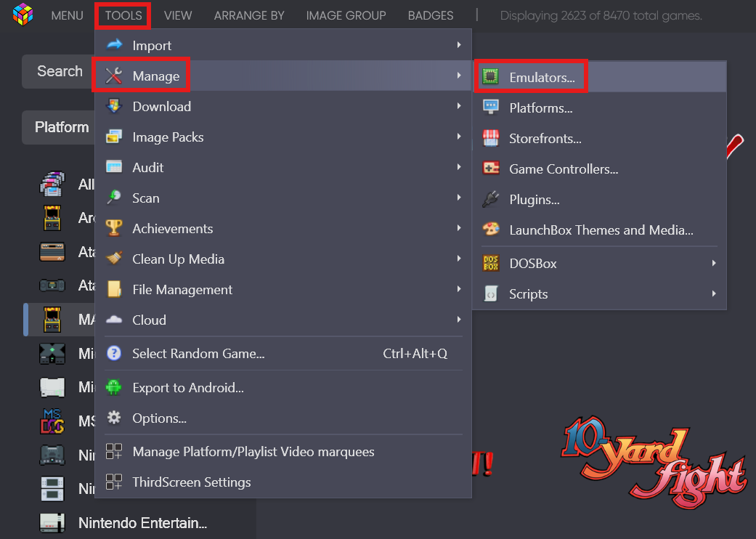
Task: Click the Achievements trophy icon
Action: point(114,228)
